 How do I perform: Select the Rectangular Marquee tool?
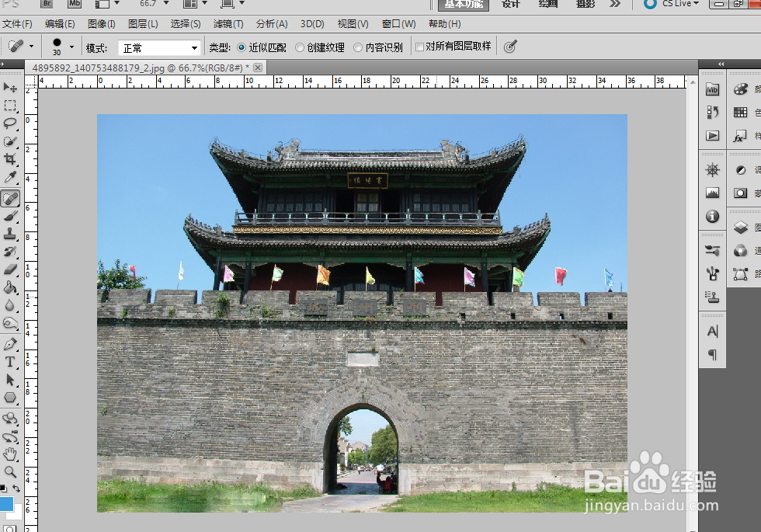click(x=10, y=106)
